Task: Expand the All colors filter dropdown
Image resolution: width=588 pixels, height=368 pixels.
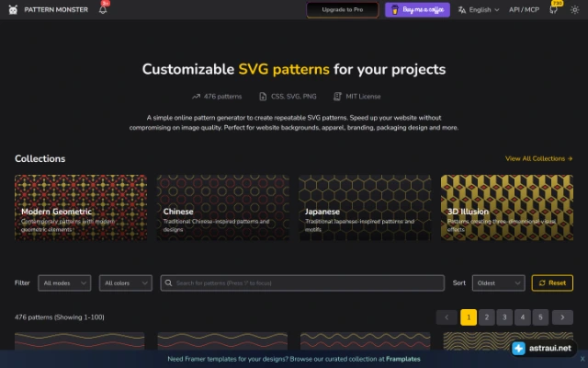Action: point(126,283)
